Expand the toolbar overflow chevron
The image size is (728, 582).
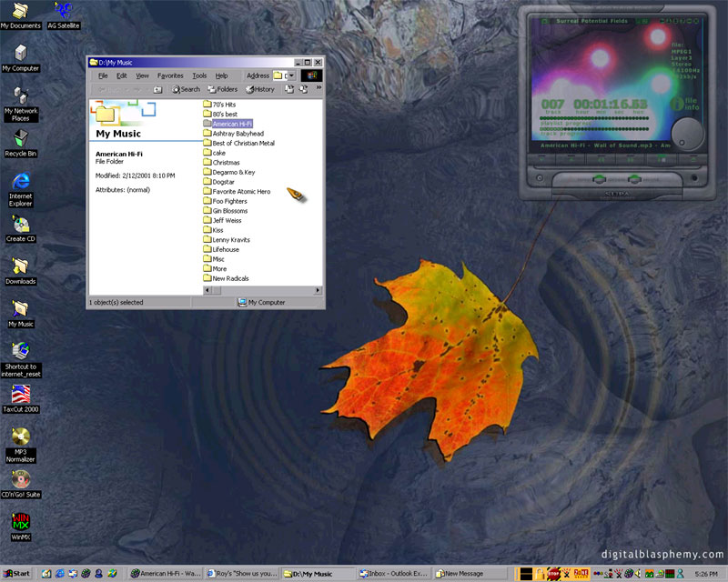coord(318,88)
